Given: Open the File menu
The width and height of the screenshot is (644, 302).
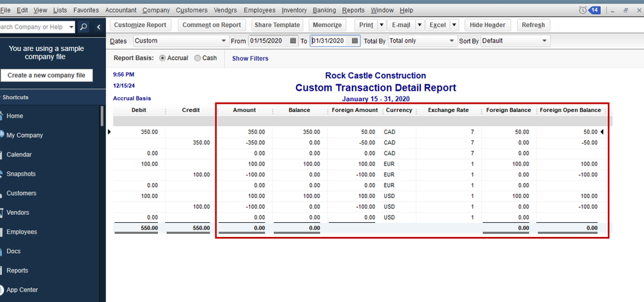Looking at the screenshot, I should coord(5,10).
